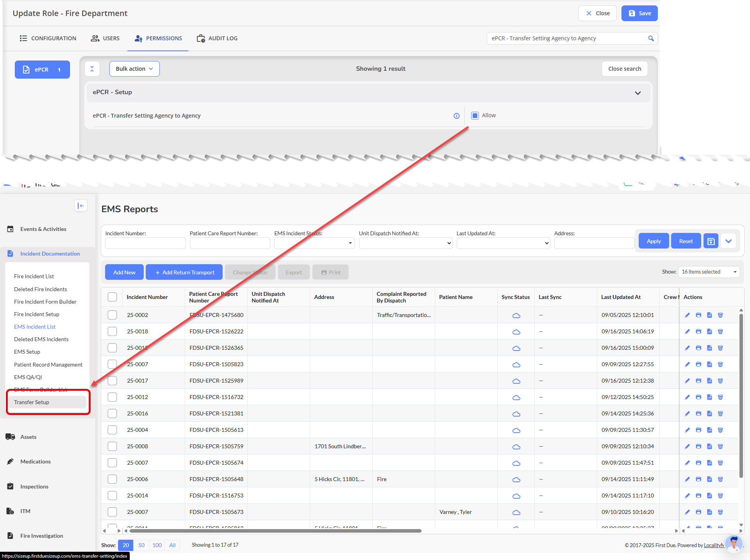
Task: Click the edit pencil icon for incident 25-0002
Action: (687, 315)
